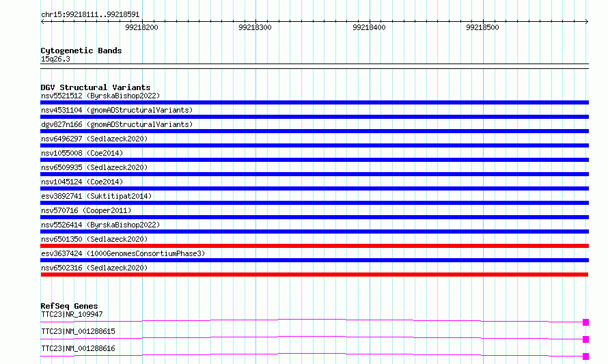Click the TTC23|NM_001288615 transcript label
Viewport: 608px width, 364px height.
(x=78, y=331)
